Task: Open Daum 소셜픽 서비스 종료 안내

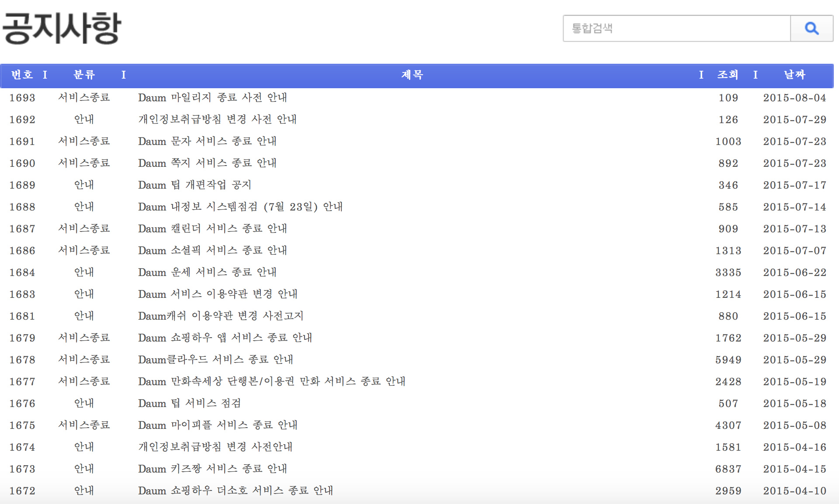Action: coord(212,251)
